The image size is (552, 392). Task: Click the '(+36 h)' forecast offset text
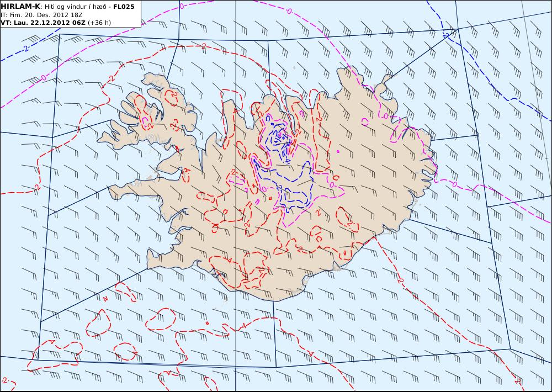pyautogui.click(x=99, y=23)
